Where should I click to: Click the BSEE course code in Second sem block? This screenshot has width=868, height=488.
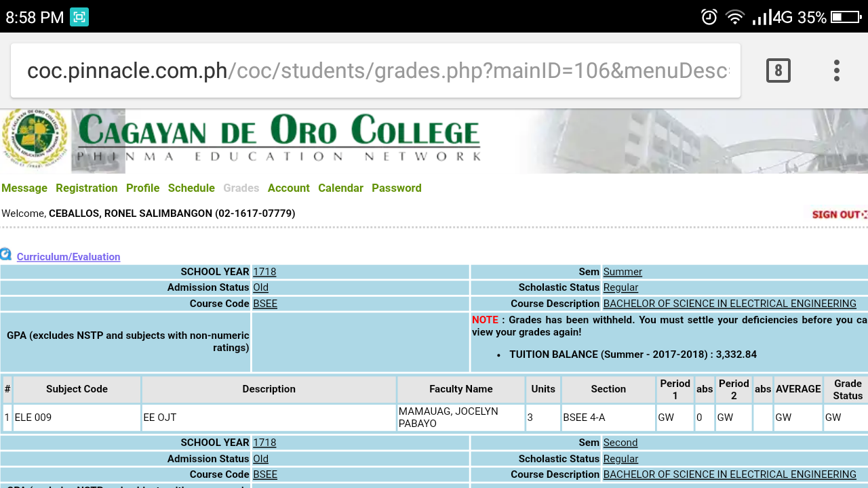(x=265, y=474)
